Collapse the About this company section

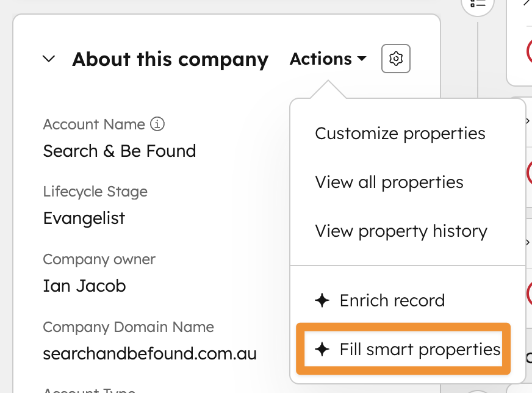click(49, 59)
